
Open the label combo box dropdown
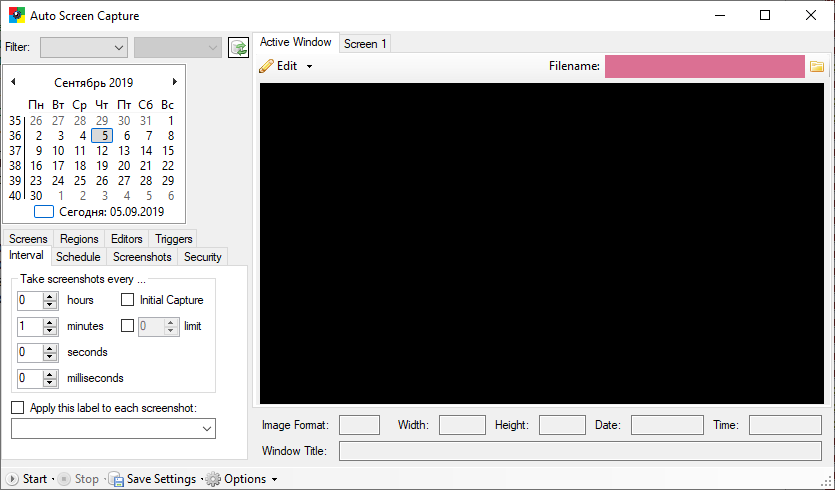coord(207,429)
